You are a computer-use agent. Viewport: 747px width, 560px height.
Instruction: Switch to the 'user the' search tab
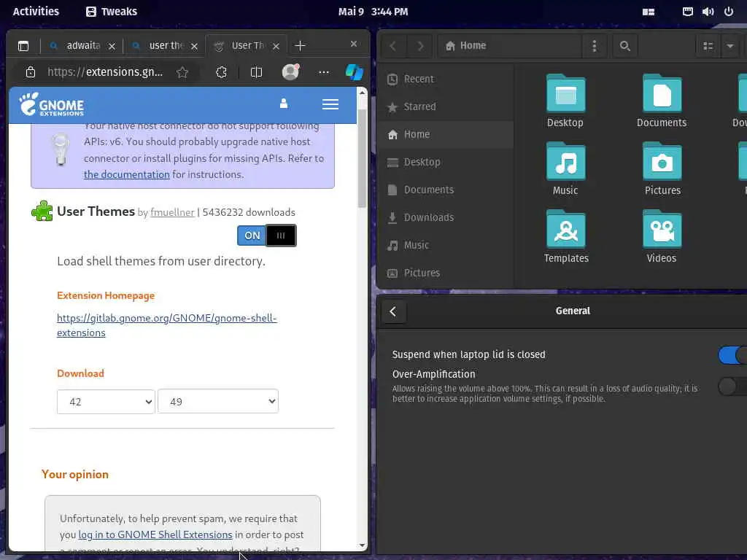(164, 46)
